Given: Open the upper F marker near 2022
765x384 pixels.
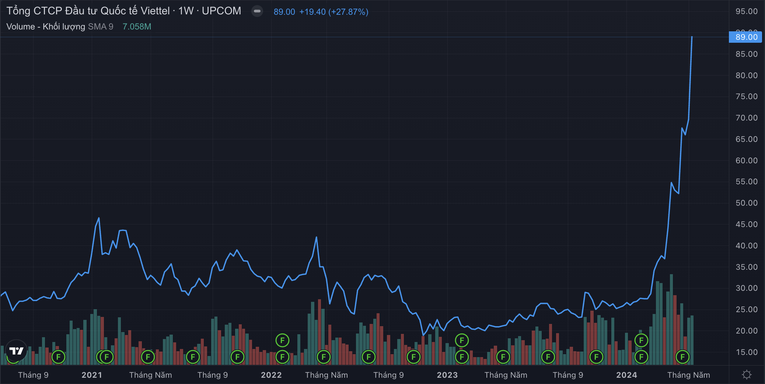Looking at the screenshot, I should click(282, 340).
